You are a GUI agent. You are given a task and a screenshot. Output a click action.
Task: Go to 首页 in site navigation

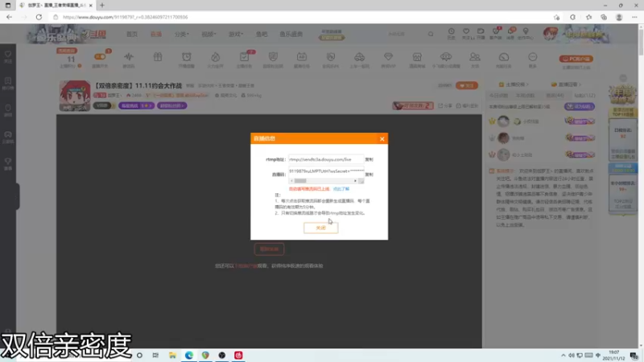tap(132, 34)
